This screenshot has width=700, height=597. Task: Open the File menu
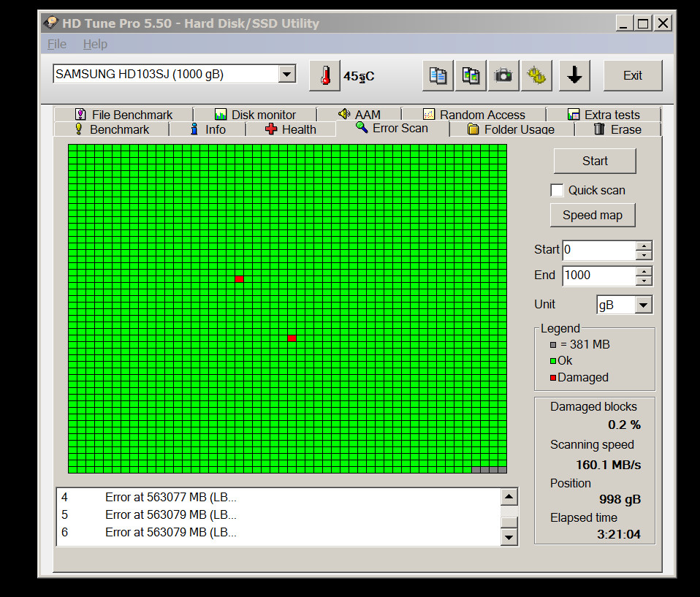57,44
